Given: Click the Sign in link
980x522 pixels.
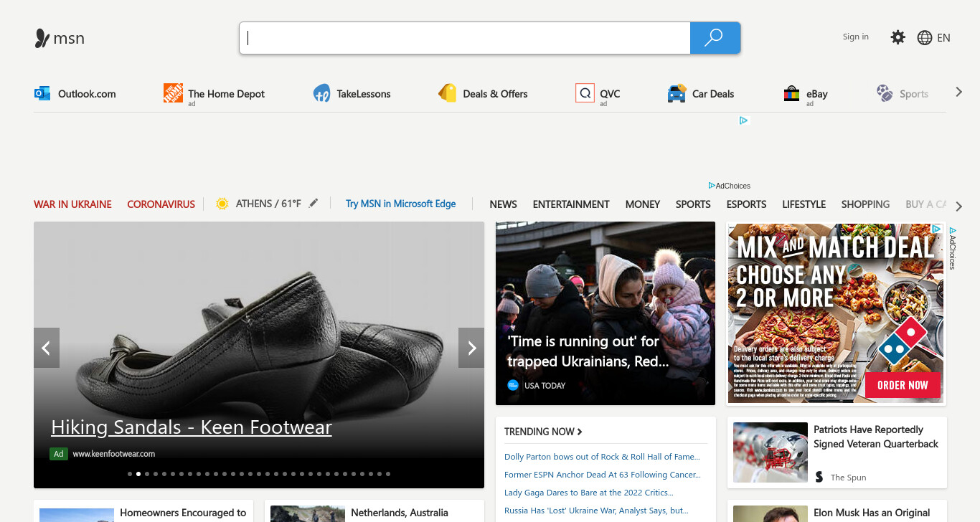Looking at the screenshot, I should [855, 37].
